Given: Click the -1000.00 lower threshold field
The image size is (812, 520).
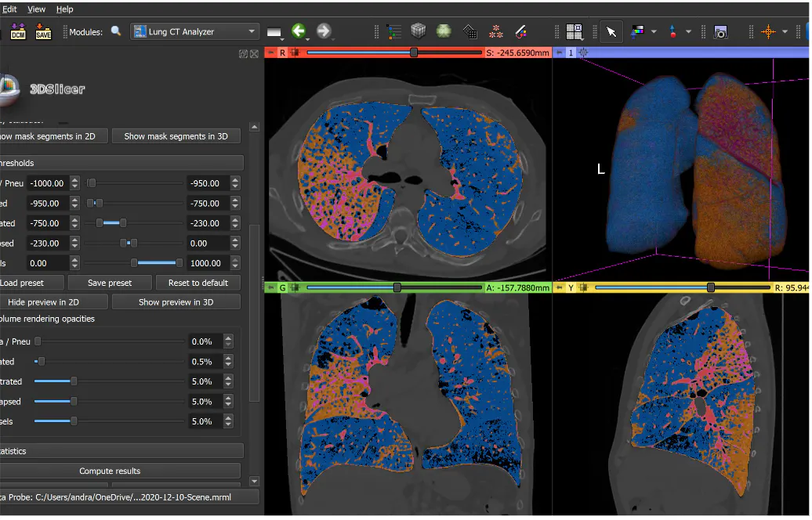Looking at the screenshot, I should click(x=48, y=184).
